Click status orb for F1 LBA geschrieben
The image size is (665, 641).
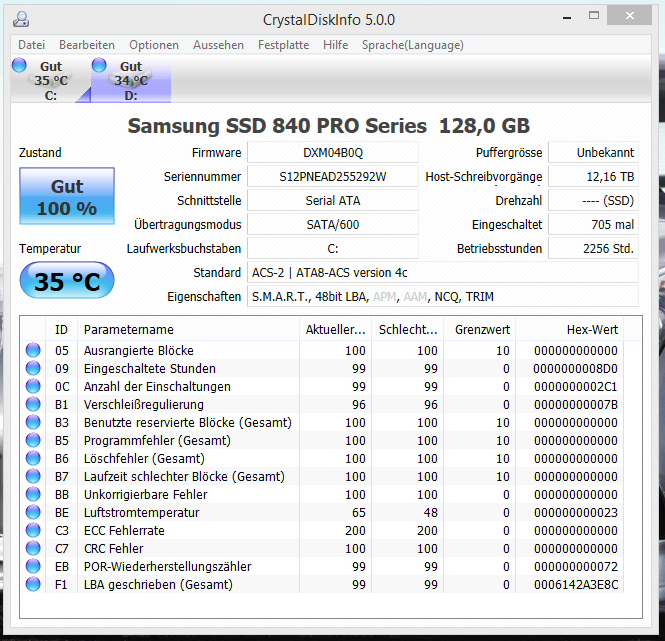33,584
